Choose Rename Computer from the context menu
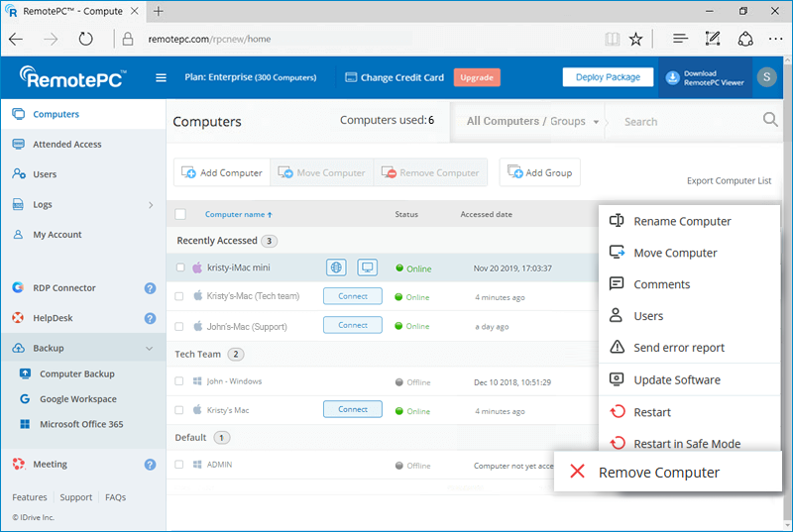Image resolution: width=793 pixels, height=532 pixels. (x=682, y=222)
